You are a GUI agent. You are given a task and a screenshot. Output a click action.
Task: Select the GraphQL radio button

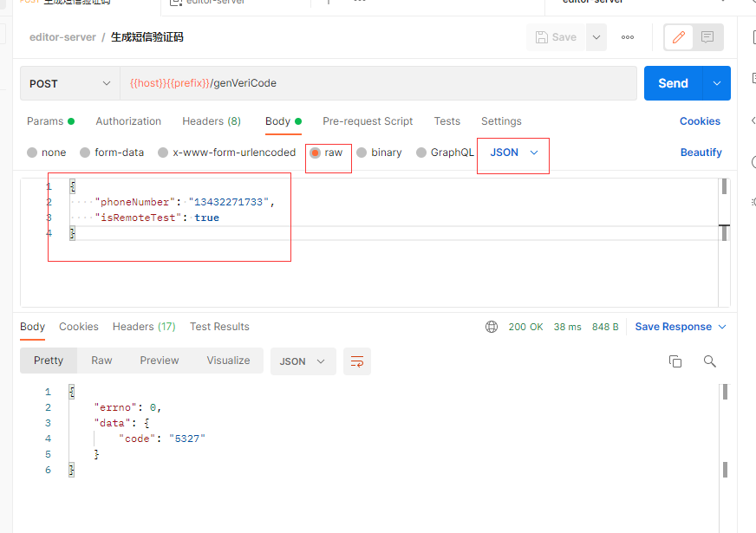pos(420,153)
